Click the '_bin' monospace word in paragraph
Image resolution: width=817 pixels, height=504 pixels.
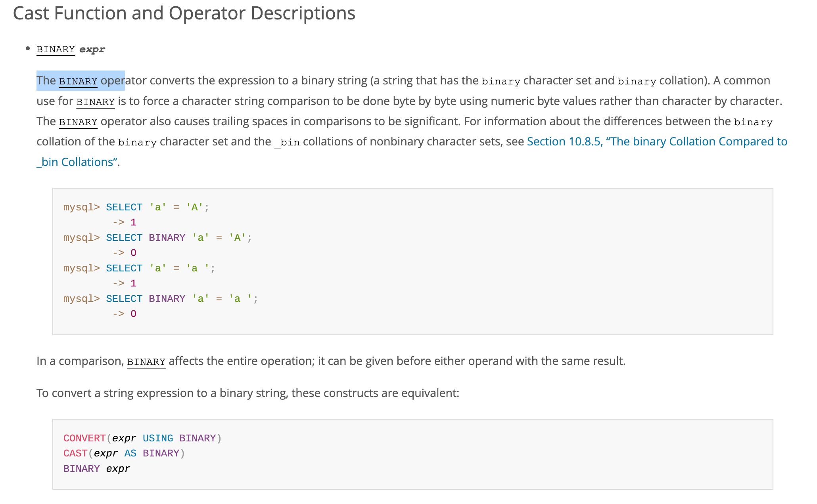(x=287, y=142)
